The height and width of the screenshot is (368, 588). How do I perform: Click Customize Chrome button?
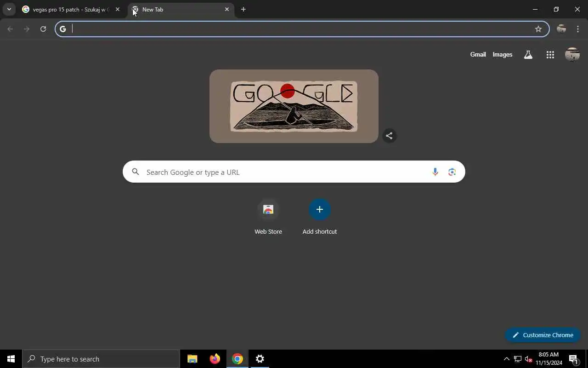click(x=543, y=335)
